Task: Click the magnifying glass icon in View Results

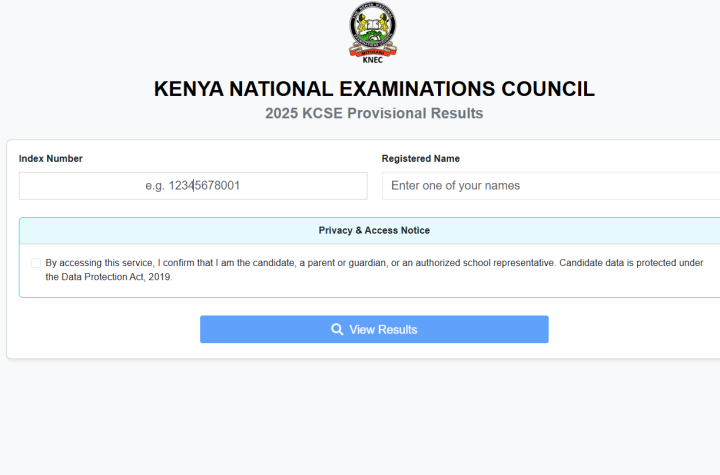Action: click(x=337, y=330)
